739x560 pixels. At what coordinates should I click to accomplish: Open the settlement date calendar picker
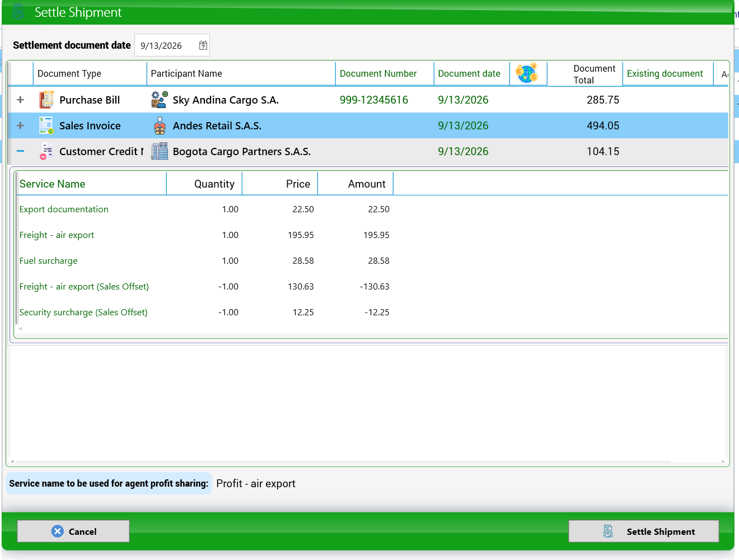(203, 45)
